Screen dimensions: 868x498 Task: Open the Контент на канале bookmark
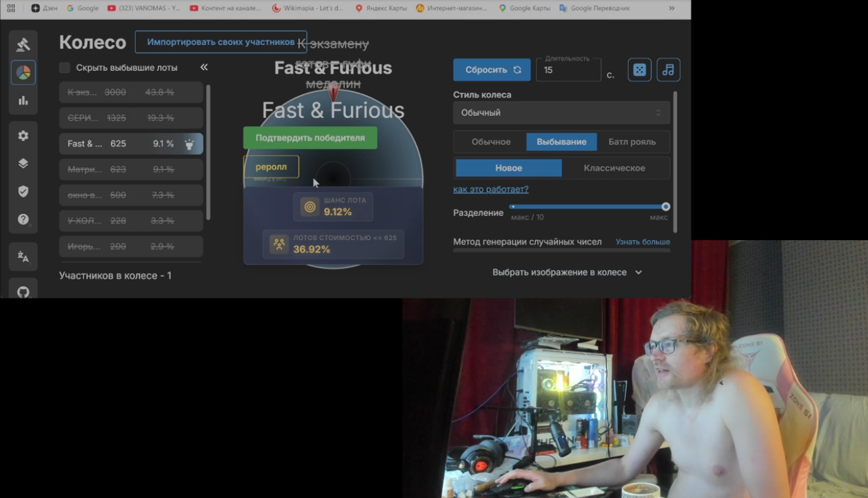pos(226,8)
